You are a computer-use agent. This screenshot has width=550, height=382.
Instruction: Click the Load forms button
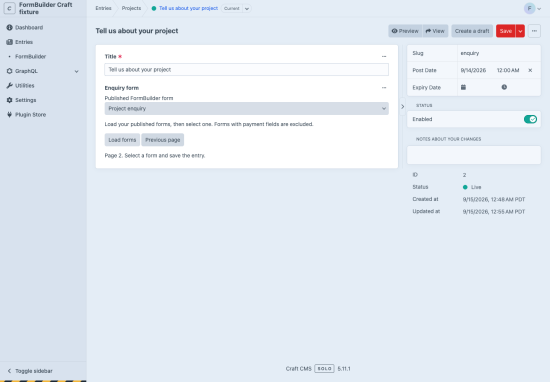point(122,140)
